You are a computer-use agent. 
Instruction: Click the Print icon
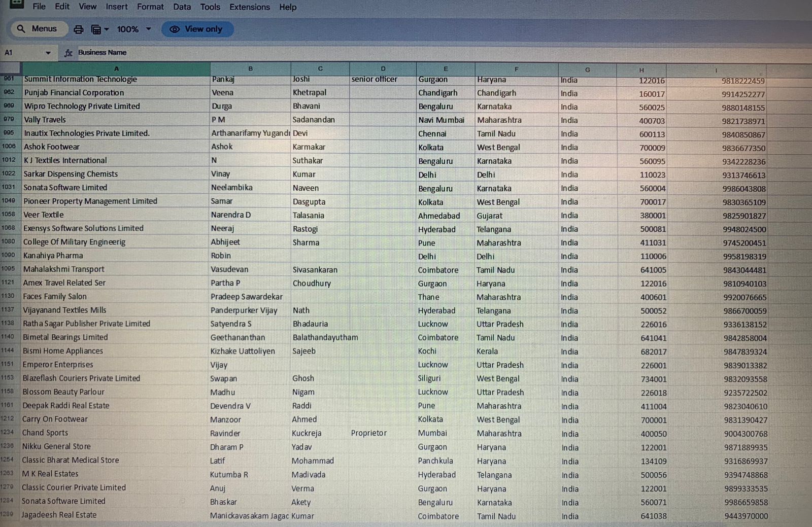[x=78, y=29]
